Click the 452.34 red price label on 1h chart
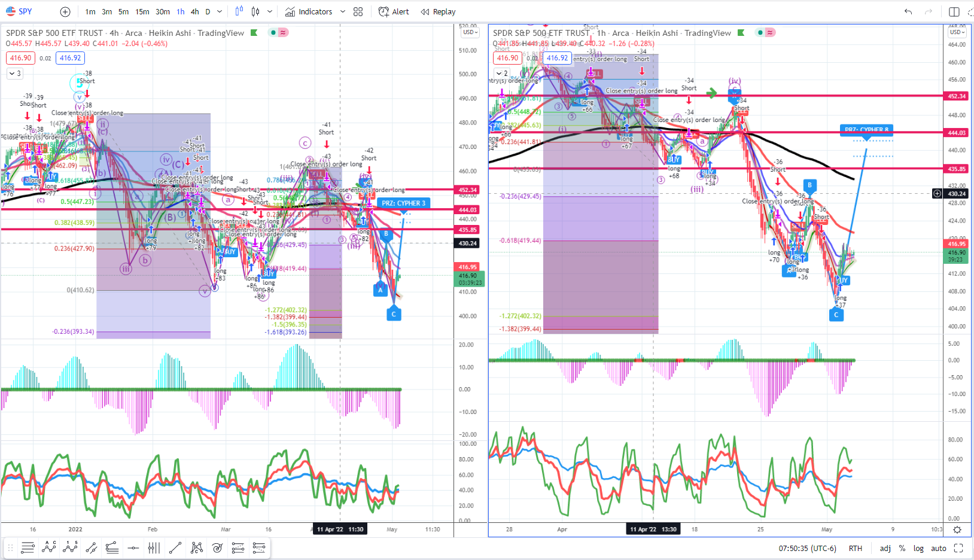The image size is (974, 560). tap(957, 96)
